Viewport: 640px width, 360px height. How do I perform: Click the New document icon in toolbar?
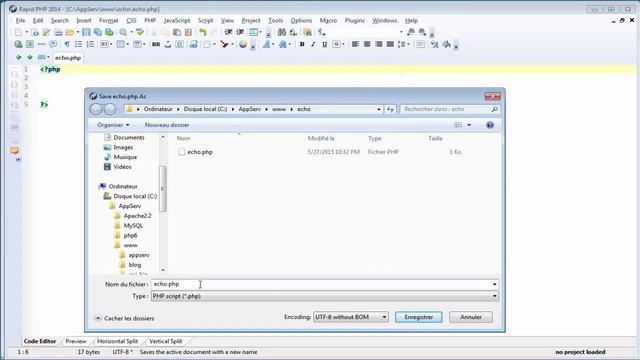coord(18,32)
